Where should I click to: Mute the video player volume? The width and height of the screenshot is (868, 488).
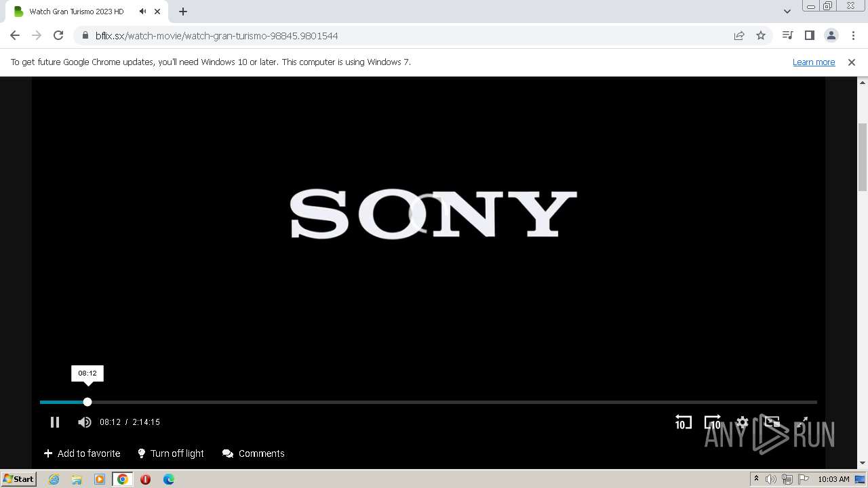[x=84, y=422]
